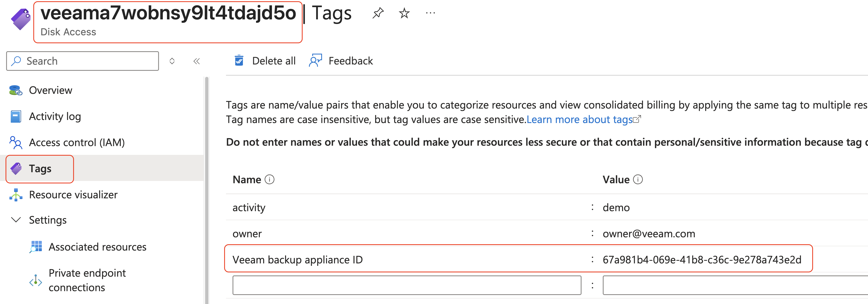Open Associated resources
Screen dimensions: 868x304
coord(97,247)
